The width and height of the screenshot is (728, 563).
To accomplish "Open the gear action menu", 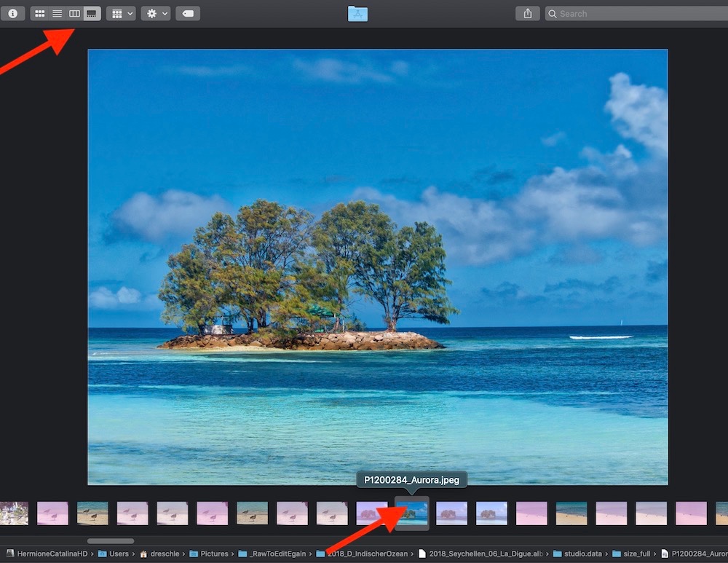I will click(x=156, y=13).
